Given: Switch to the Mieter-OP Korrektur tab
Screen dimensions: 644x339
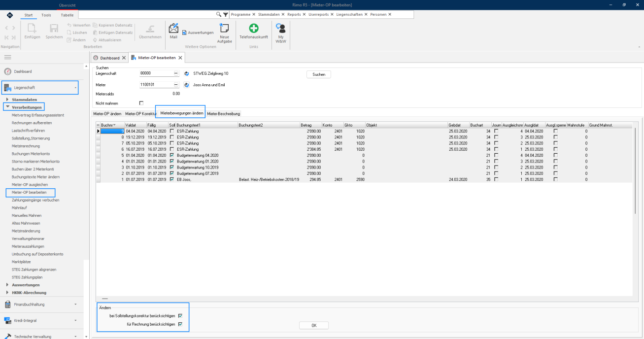Looking at the screenshot, I should pos(140,114).
